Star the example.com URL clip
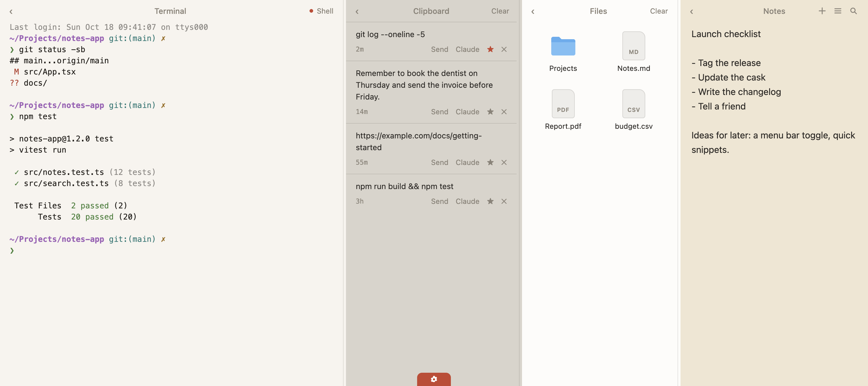The height and width of the screenshot is (386, 868). (490, 162)
